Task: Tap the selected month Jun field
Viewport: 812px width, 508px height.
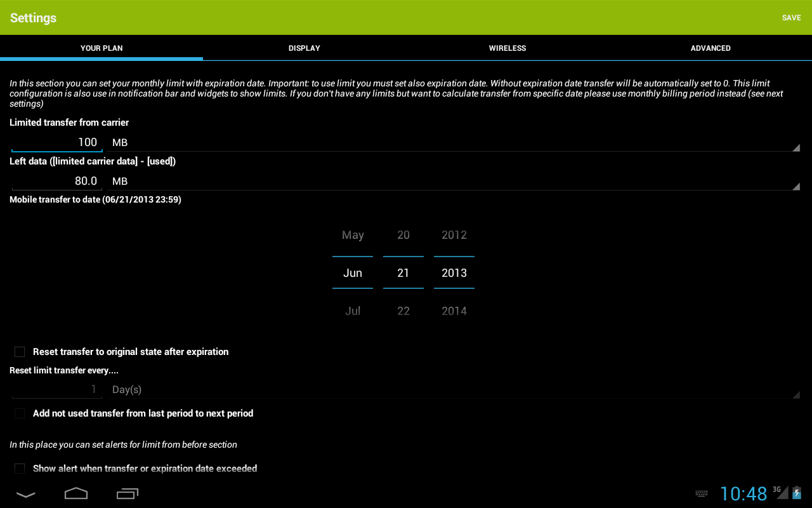Action: [353, 273]
